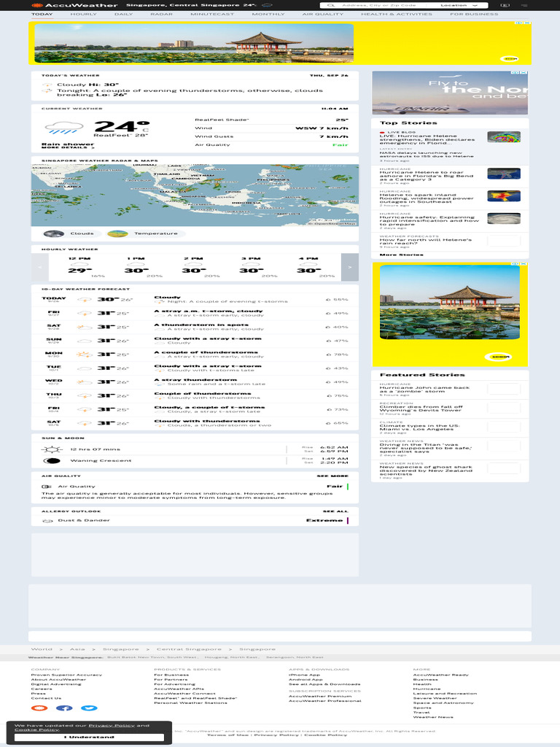Click the Clouds map layer thumbnail
The image size is (560, 747).
click(54, 233)
